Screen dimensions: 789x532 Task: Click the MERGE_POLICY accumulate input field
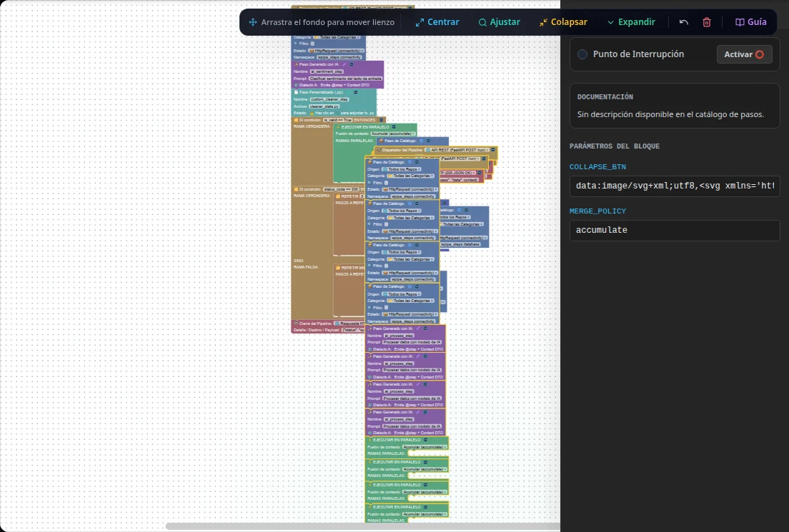pyautogui.click(x=675, y=231)
